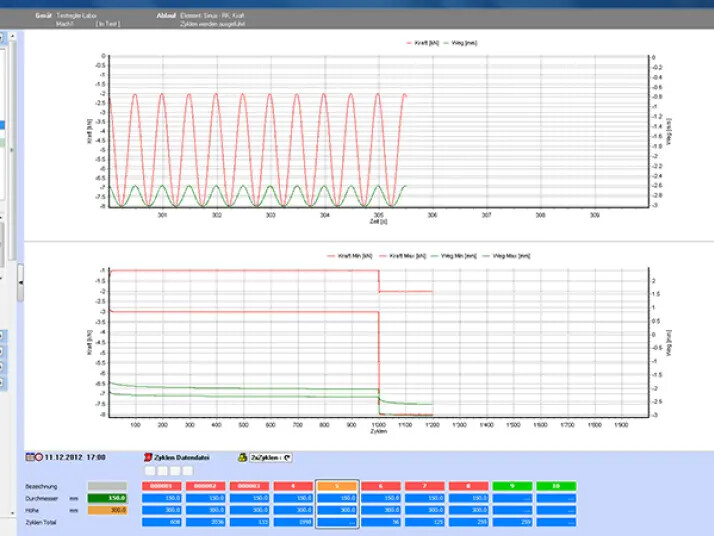Click green Durchmesser 150.0 value field
The image size is (714, 536).
pyautogui.click(x=106, y=497)
